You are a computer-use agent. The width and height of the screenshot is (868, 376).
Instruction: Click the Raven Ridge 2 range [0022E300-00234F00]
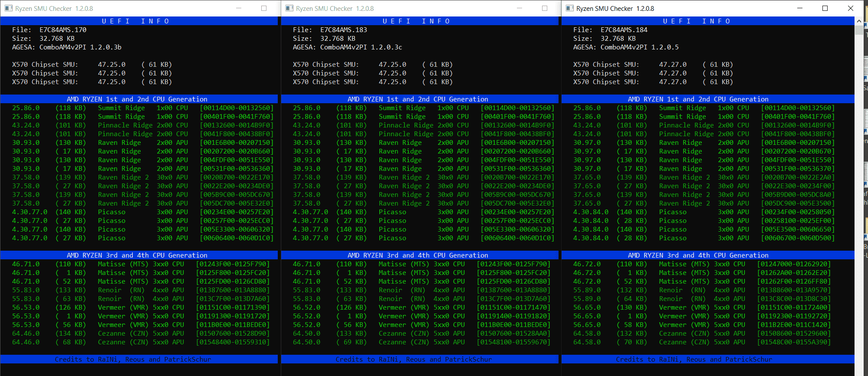[x=798, y=186]
